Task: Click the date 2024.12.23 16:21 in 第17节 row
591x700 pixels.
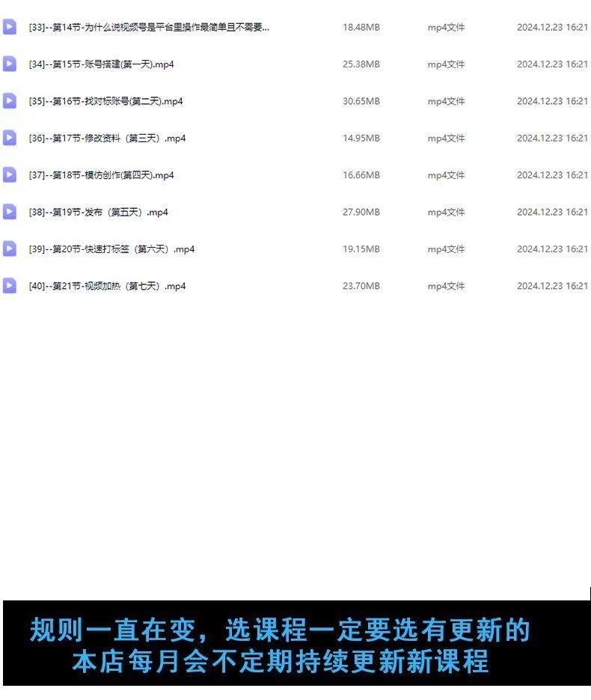Action: click(553, 139)
